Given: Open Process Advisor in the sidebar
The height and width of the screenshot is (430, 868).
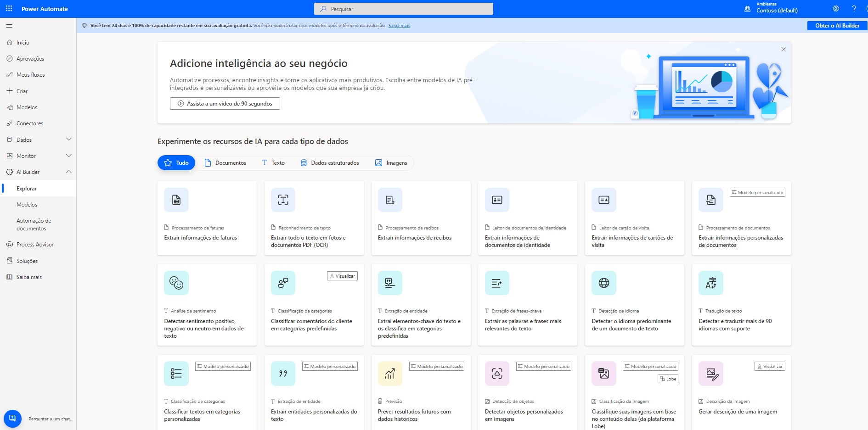Looking at the screenshot, I should coord(38,245).
